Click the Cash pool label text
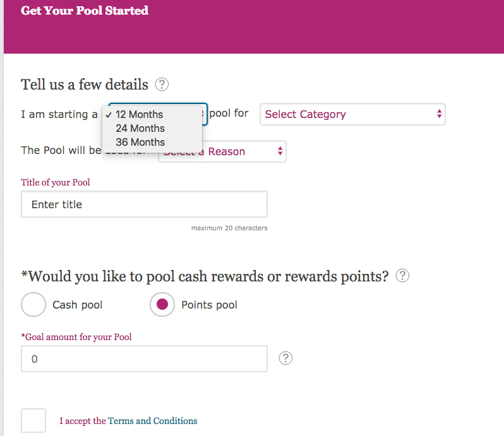This screenshot has width=504, height=436. 78,305
